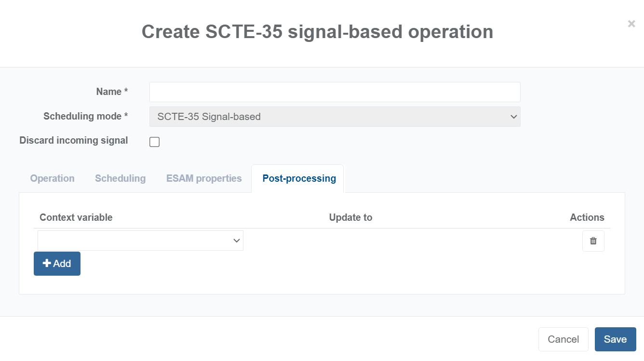Open the Scheduling mode dropdown
The width and height of the screenshot is (644, 361).
pyautogui.click(x=335, y=117)
